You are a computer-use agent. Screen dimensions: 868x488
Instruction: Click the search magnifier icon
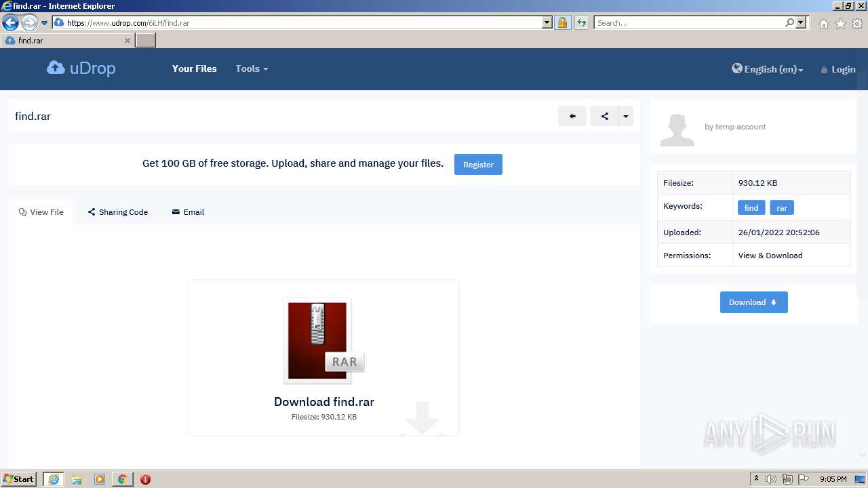(789, 22)
